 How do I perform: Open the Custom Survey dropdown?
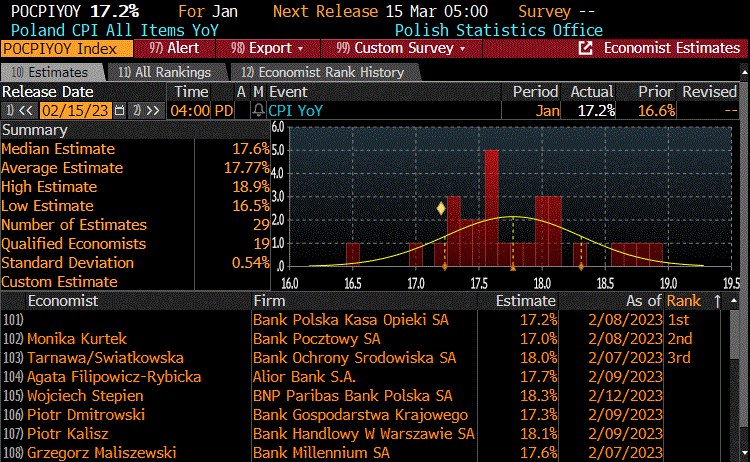(401, 48)
